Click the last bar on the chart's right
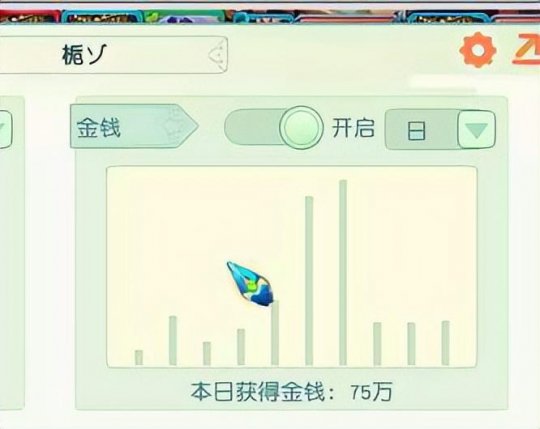540x429 pixels. pyautogui.click(x=445, y=343)
